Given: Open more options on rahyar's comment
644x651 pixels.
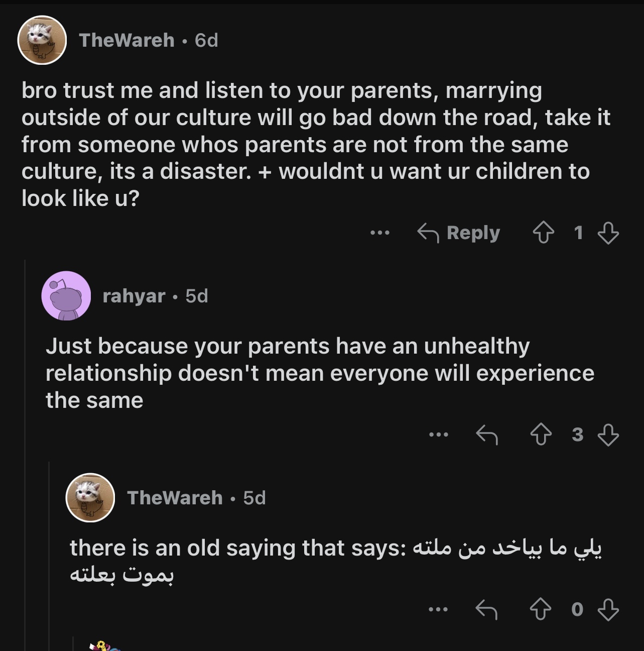Looking at the screenshot, I should 438,435.
